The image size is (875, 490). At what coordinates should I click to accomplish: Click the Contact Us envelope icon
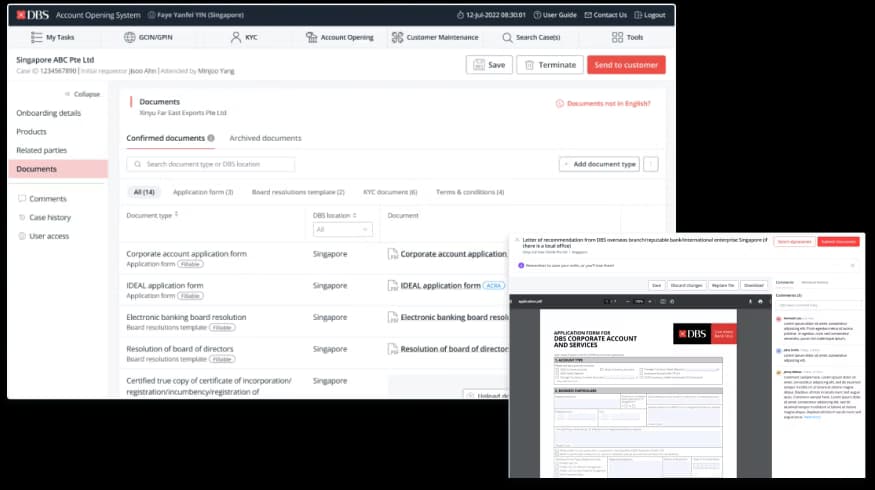tap(588, 15)
